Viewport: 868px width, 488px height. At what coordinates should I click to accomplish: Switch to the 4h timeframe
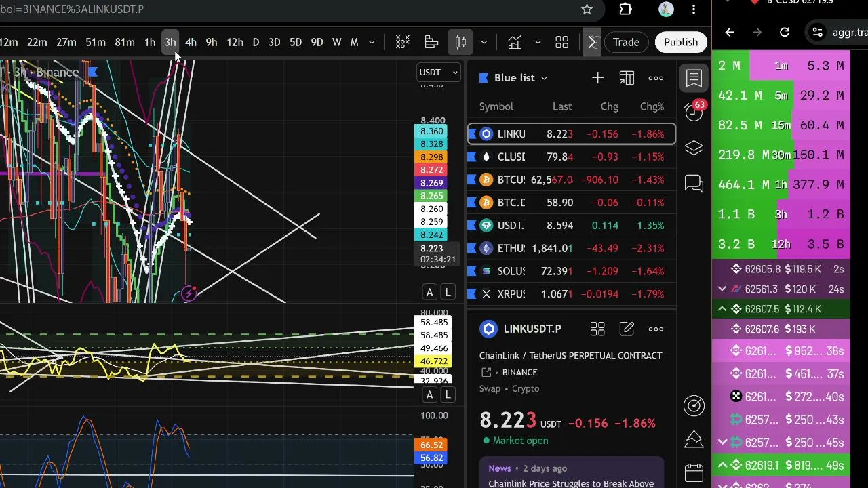(x=191, y=43)
